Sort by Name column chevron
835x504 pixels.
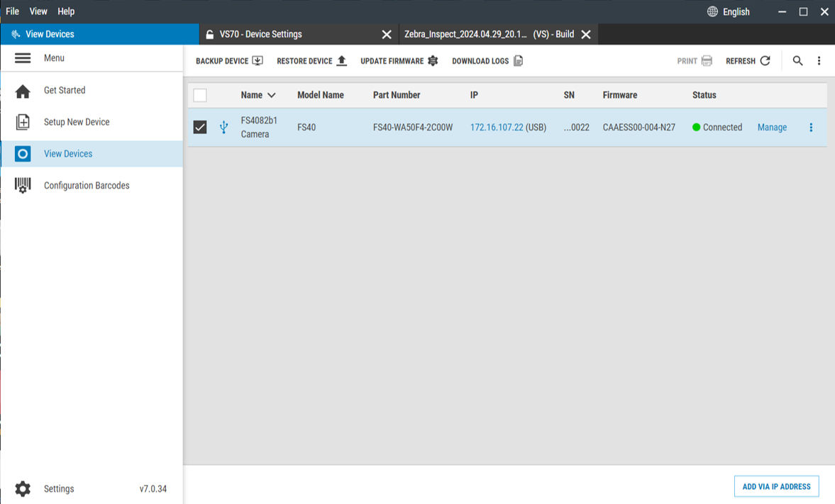coord(272,95)
